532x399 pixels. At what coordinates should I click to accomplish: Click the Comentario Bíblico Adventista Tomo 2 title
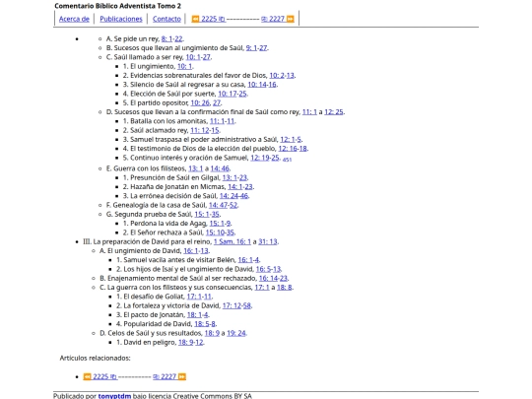(118, 6)
